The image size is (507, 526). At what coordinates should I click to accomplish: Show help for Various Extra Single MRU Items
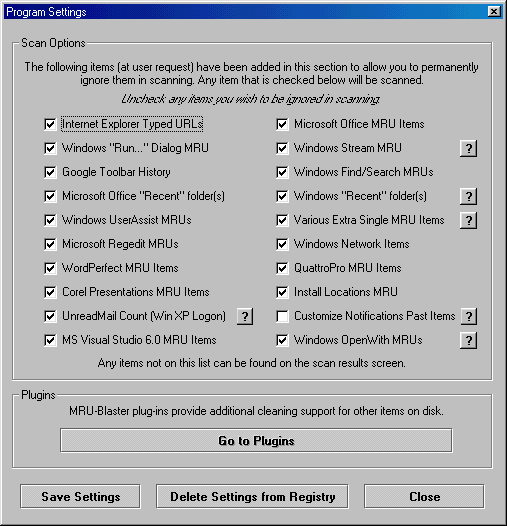[x=468, y=220]
